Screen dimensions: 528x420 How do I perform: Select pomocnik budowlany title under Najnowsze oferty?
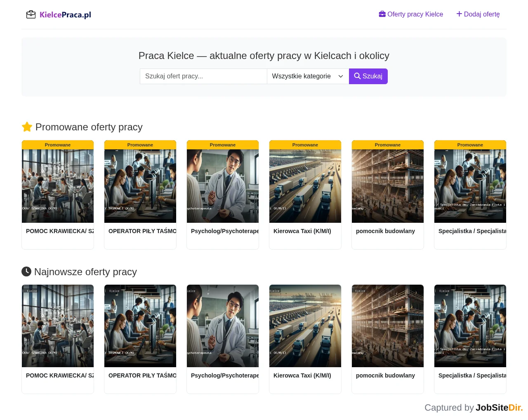point(385,375)
